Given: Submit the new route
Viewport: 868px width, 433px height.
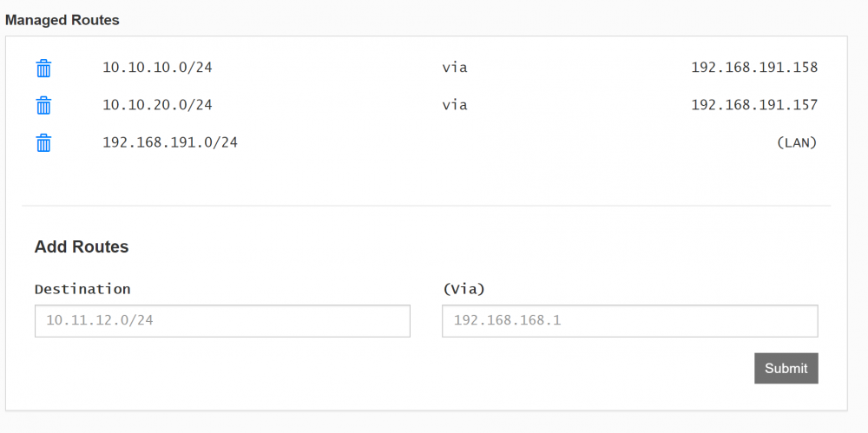Looking at the screenshot, I should click(786, 368).
